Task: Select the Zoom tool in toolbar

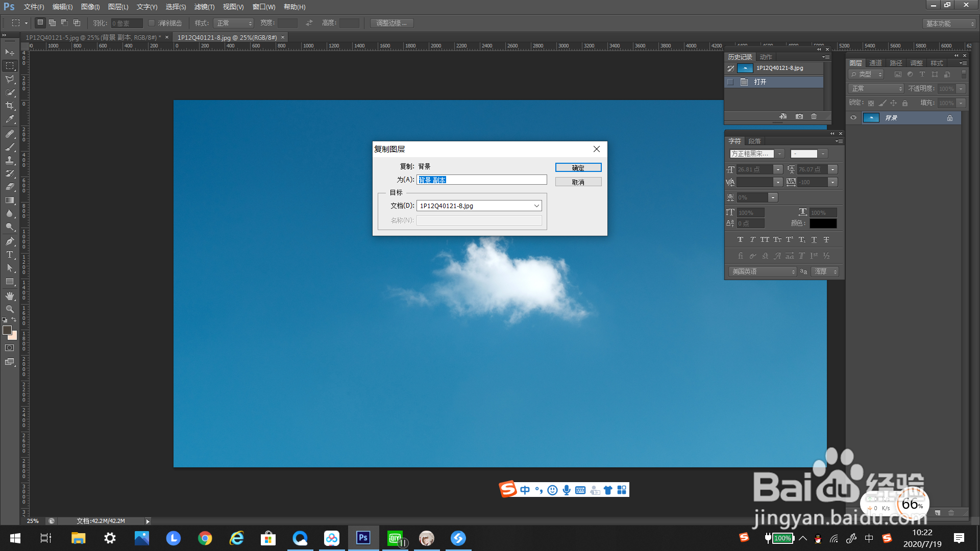Action: click(x=10, y=309)
